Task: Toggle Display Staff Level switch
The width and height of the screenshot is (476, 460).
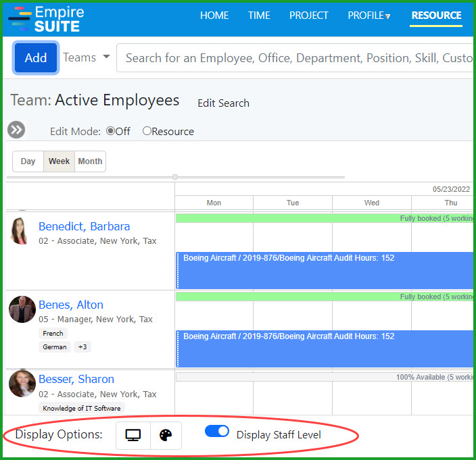Action: [x=217, y=431]
